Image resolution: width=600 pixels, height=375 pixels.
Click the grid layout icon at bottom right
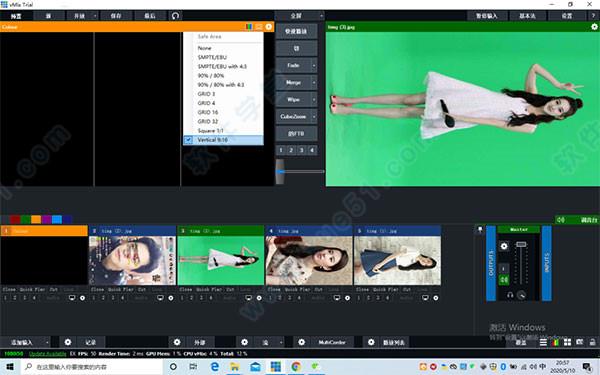coord(567,342)
